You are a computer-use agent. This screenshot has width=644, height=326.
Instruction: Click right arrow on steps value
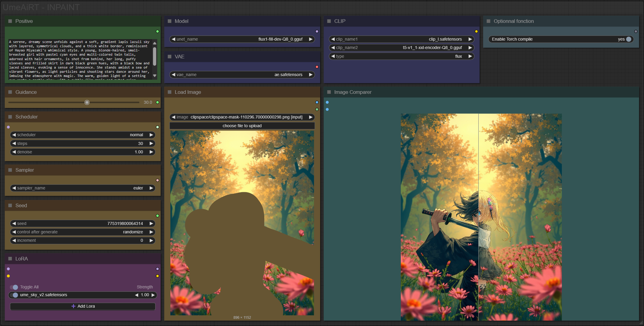pyautogui.click(x=152, y=143)
